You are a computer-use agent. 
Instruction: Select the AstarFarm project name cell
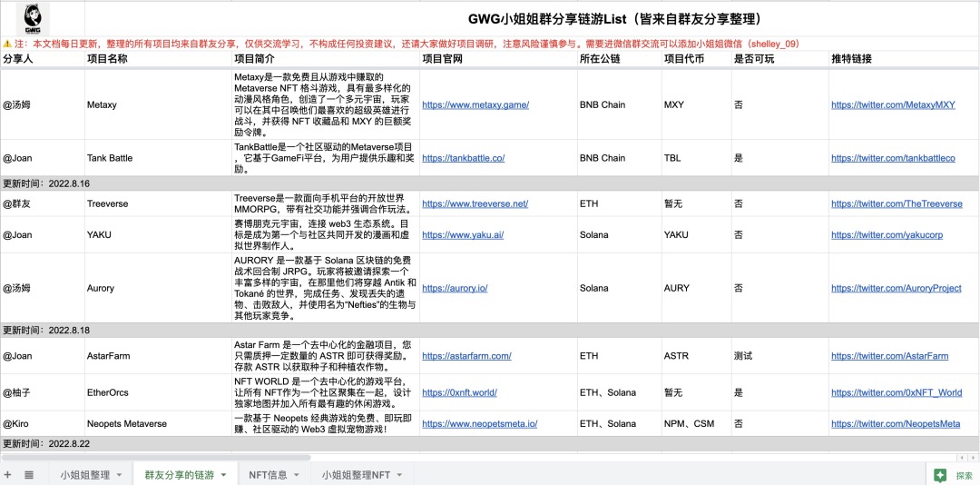pos(158,356)
